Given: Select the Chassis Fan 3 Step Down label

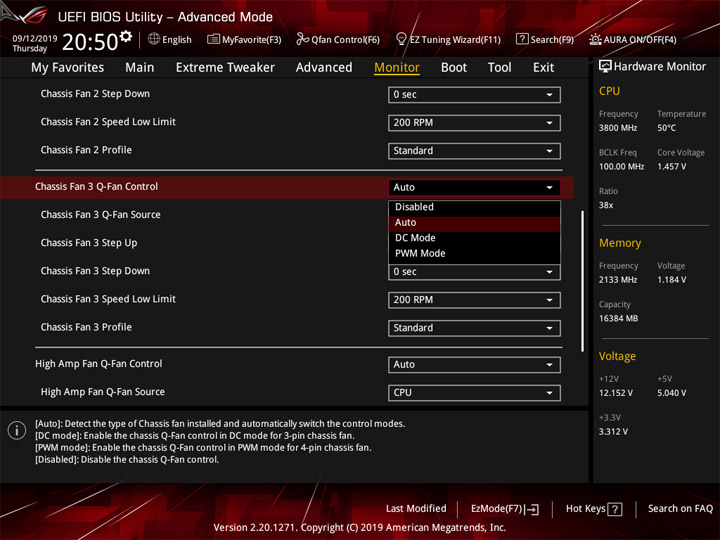Looking at the screenshot, I should coord(95,271).
